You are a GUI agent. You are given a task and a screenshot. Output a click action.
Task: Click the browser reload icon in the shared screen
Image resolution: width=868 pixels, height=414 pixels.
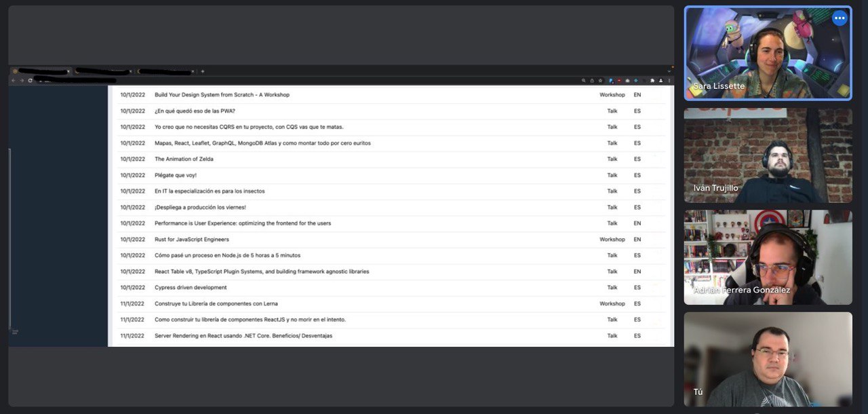[x=30, y=80]
